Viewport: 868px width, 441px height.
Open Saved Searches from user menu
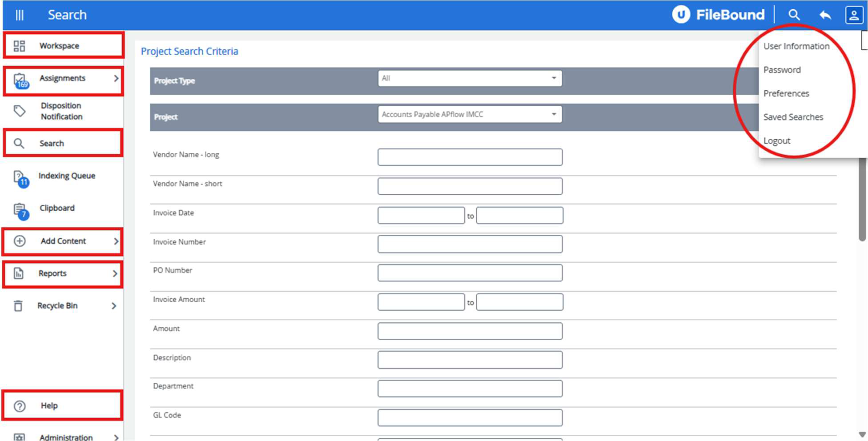(793, 117)
